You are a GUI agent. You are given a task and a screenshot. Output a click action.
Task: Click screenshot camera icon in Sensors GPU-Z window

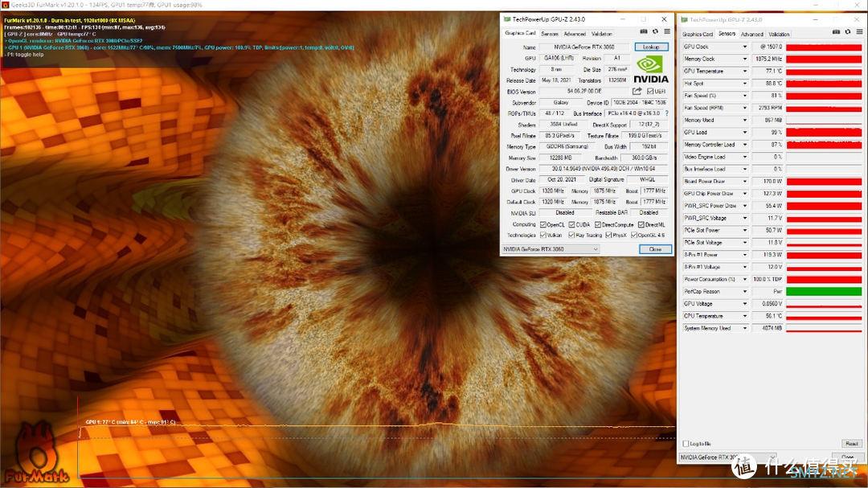point(836,32)
